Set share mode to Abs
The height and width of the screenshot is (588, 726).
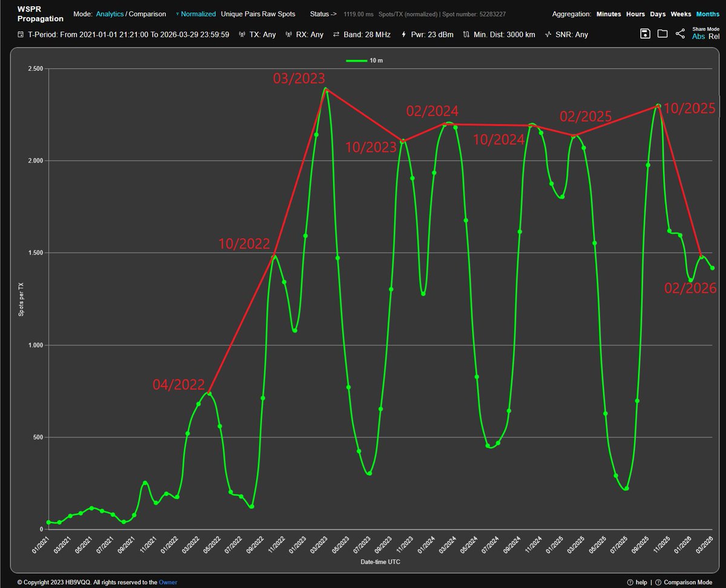(x=699, y=36)
